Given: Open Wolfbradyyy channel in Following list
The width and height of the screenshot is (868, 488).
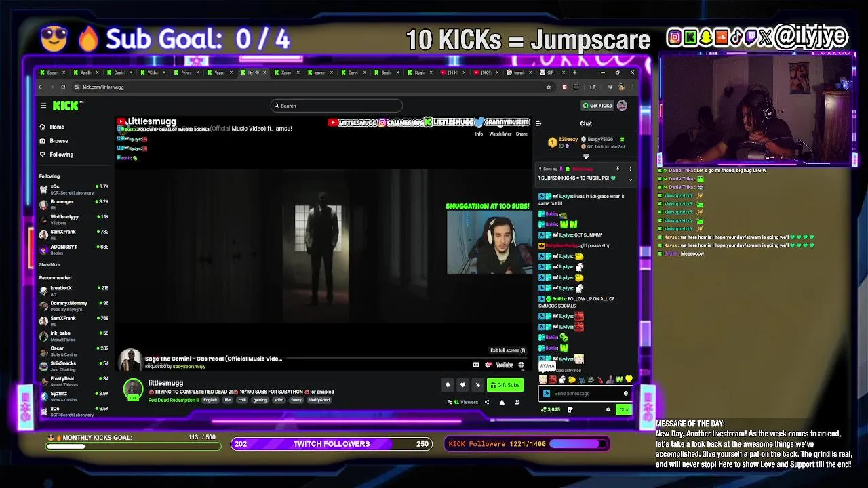Looking at the screenshot, I should 74,219.
